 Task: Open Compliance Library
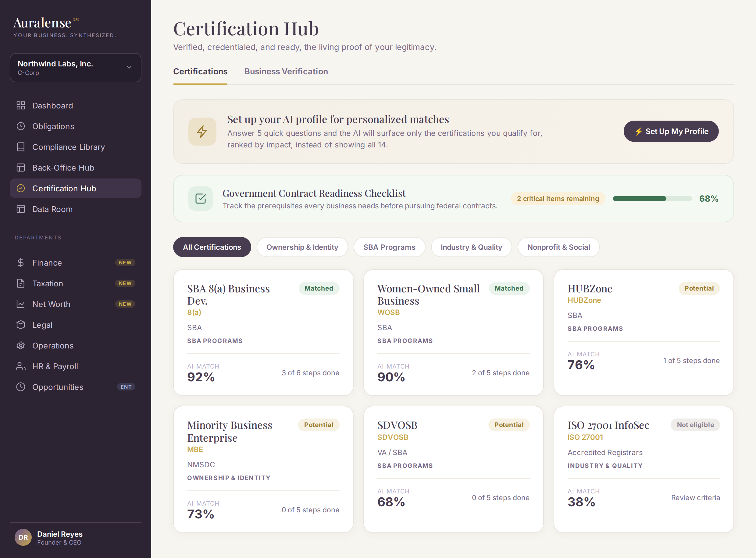click(x=75, y=147)
